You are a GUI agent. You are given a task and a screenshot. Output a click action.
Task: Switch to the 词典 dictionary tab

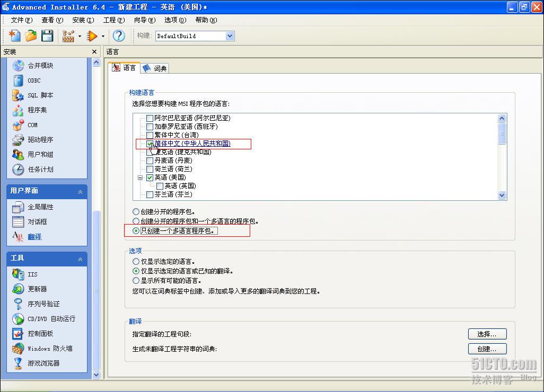[x=155, y=68]
